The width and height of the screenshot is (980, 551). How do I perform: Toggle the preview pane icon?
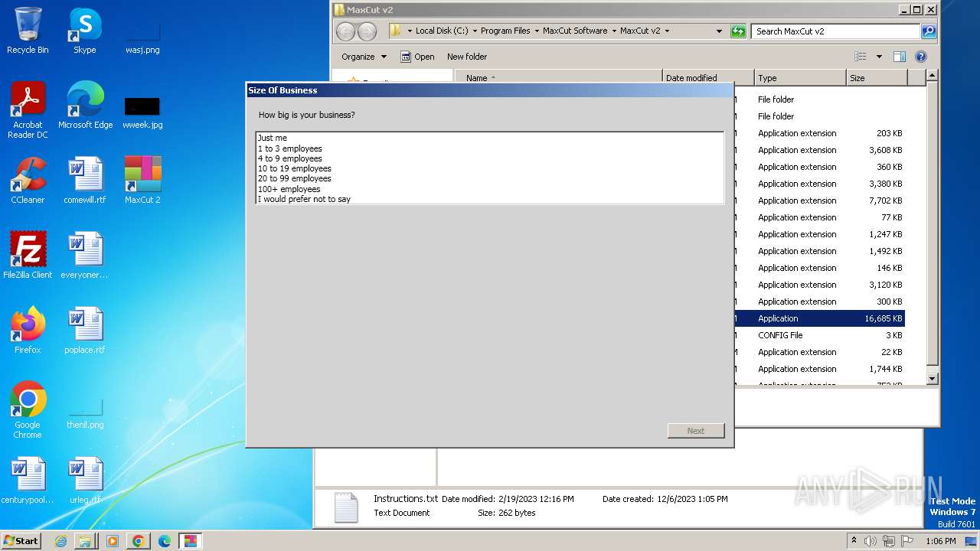tap(900, 57)
